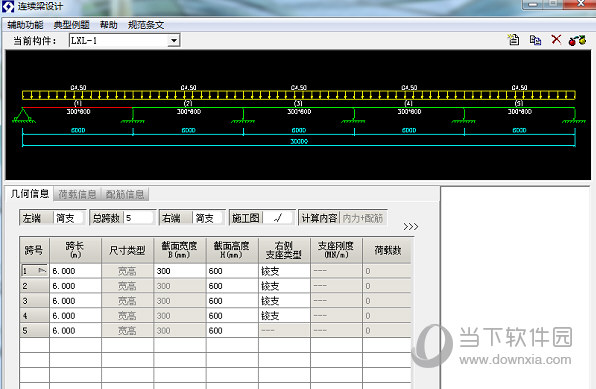Click the red X delete component icon
596x389 pixels.
click(x=556, y=40)
